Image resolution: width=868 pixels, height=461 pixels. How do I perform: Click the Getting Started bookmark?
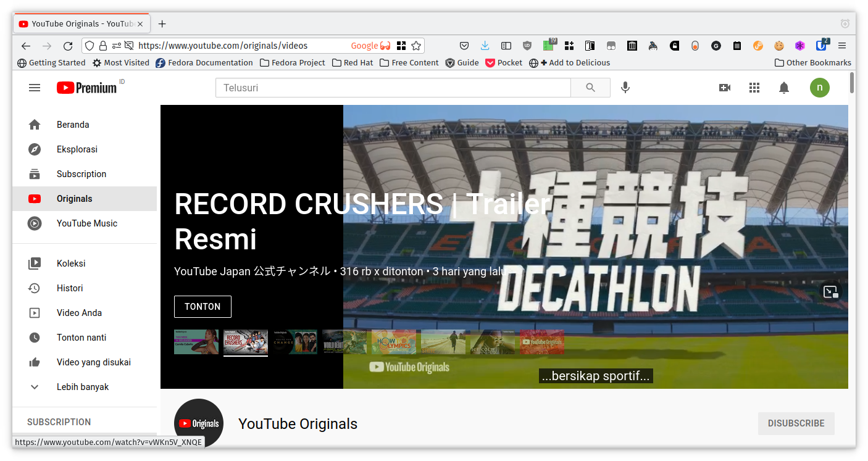tap(51, 63)
